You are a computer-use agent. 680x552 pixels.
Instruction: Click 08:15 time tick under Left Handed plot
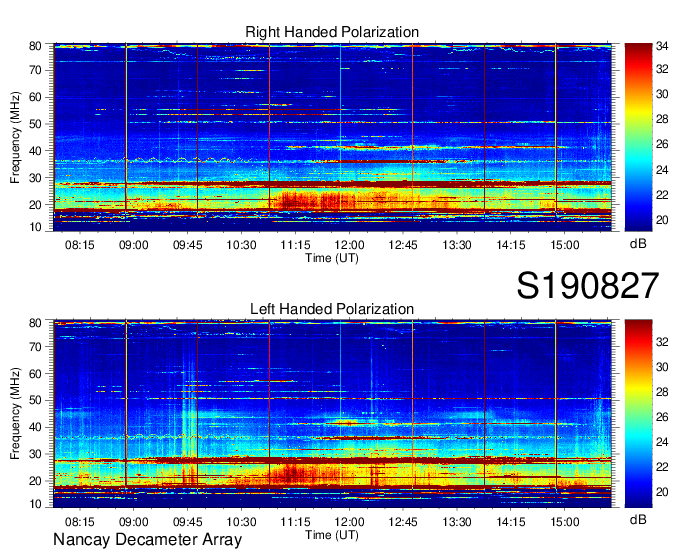80,522
